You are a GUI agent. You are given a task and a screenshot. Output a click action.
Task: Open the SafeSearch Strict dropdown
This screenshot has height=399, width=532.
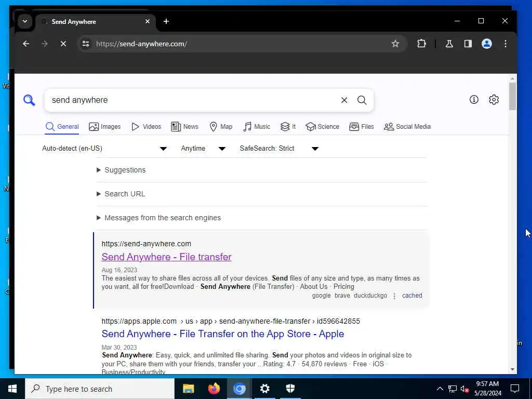[x=279, y=148]
